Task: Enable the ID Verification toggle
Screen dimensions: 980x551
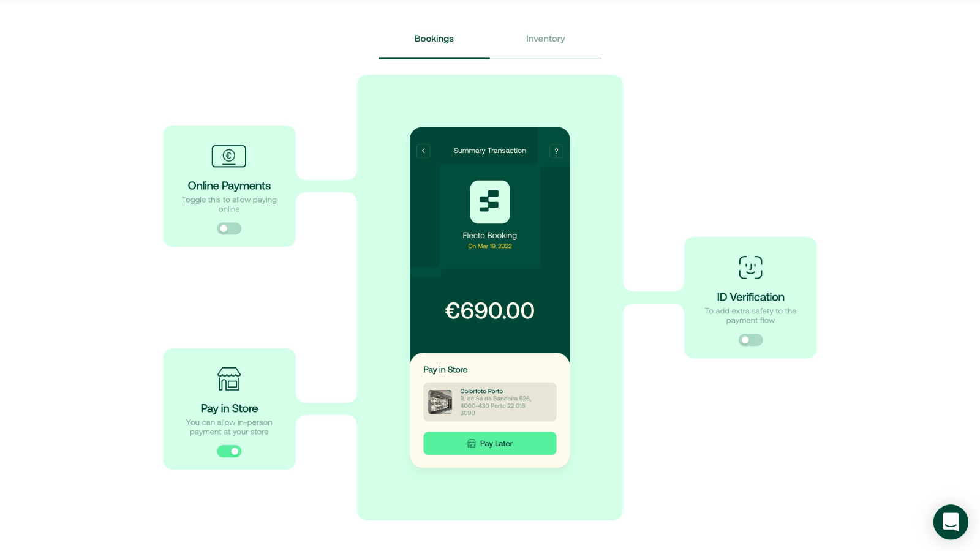Action: [750, 340]
